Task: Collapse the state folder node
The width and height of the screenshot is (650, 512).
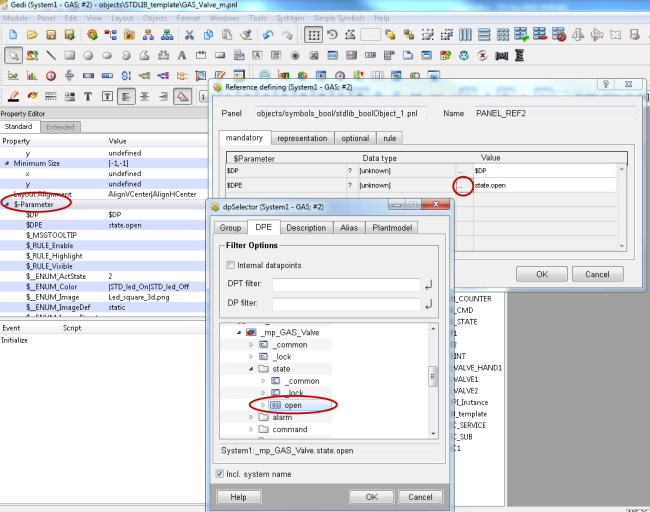Action: (251, 369)
